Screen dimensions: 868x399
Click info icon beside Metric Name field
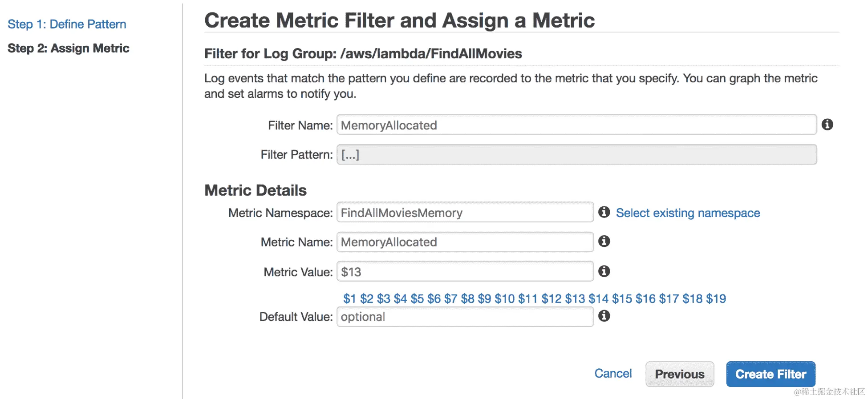604,242
